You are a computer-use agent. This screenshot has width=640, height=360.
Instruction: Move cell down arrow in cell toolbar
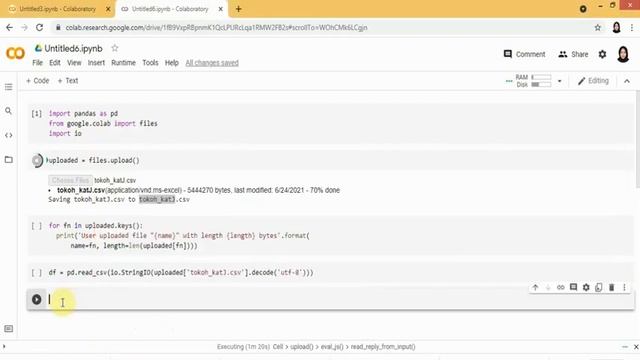548,287
